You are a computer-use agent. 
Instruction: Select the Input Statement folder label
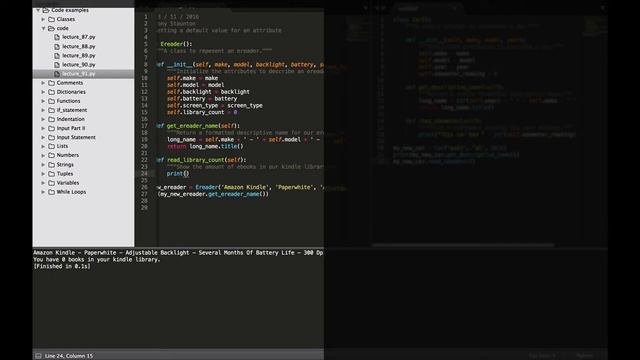click(x=76, y=137)
